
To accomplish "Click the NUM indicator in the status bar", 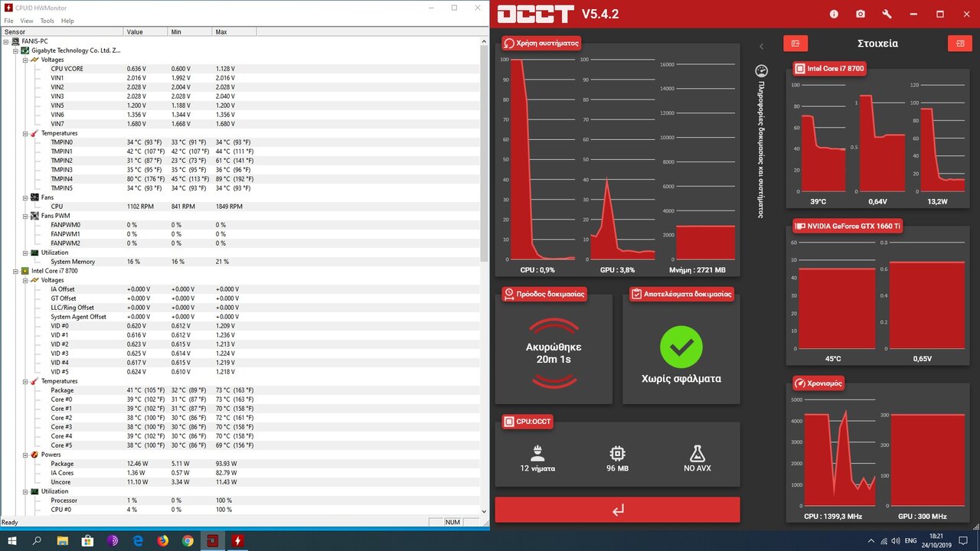I will (x=452, y=522).
